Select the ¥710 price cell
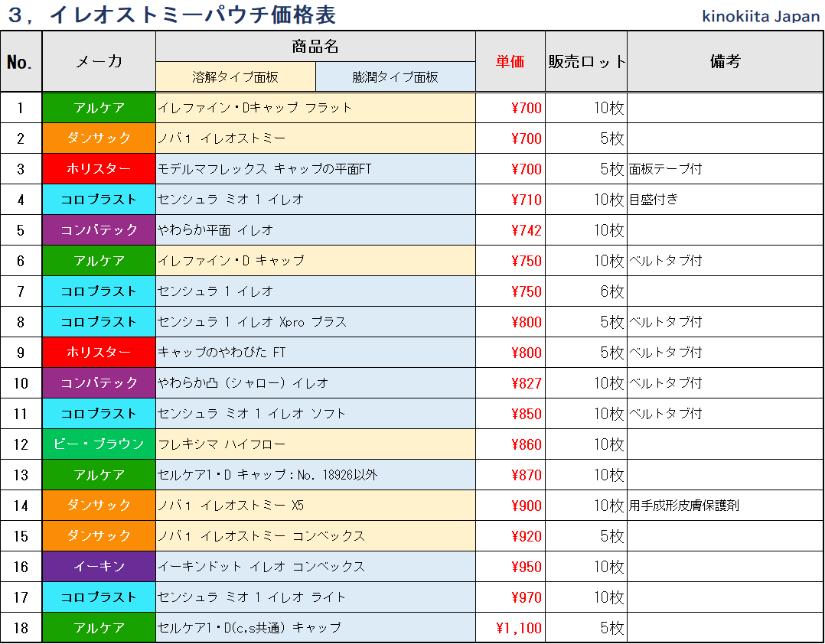Screen dimensions: 825x644 pyautogui.click(x=510, y=200)
